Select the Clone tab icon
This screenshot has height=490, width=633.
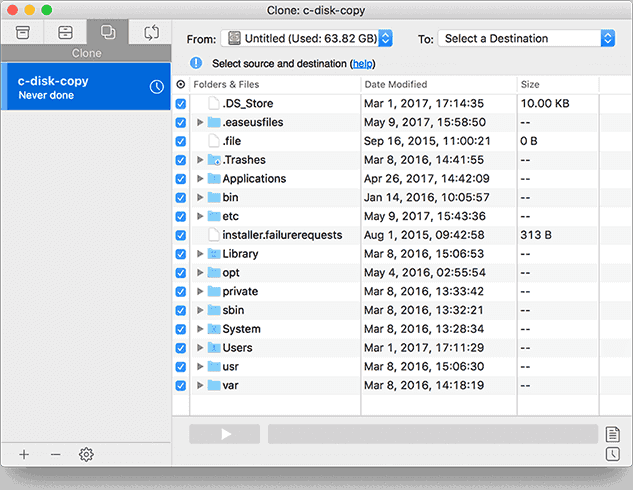(x=108, y=32)
